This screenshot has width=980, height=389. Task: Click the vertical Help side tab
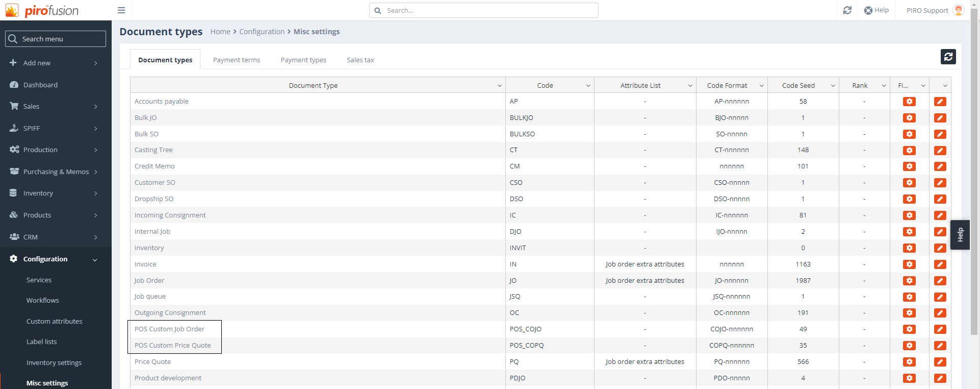(x=960, y=235)
